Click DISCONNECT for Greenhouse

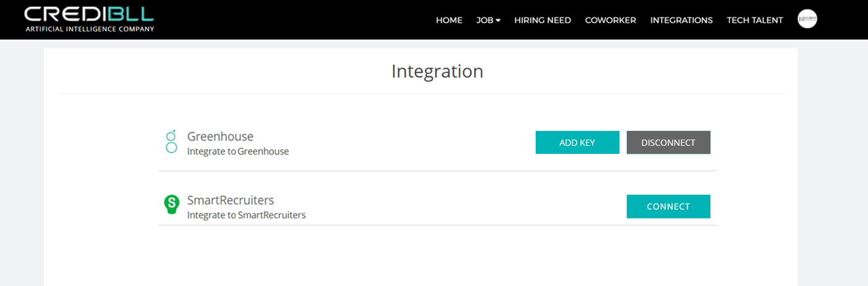tap(668, 142)
